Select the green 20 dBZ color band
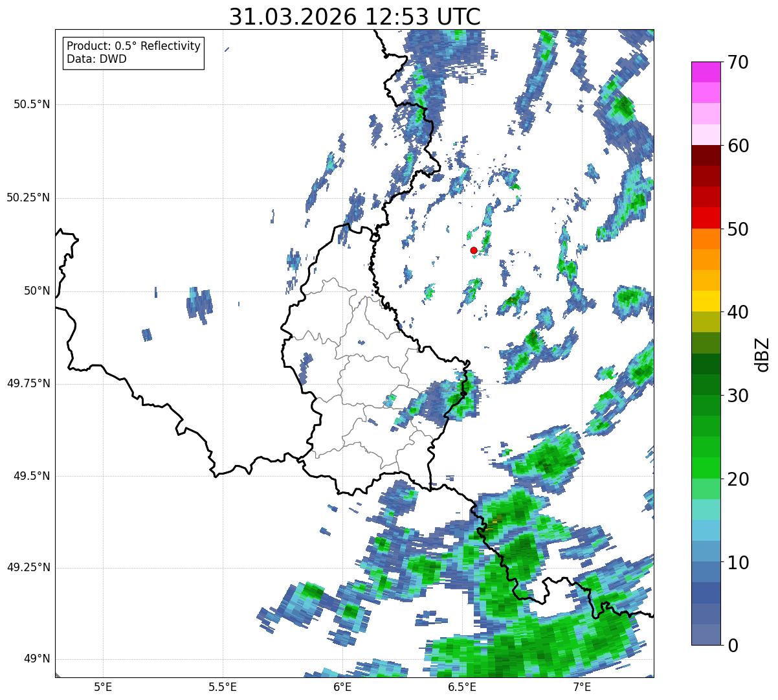 coord(706,468)
